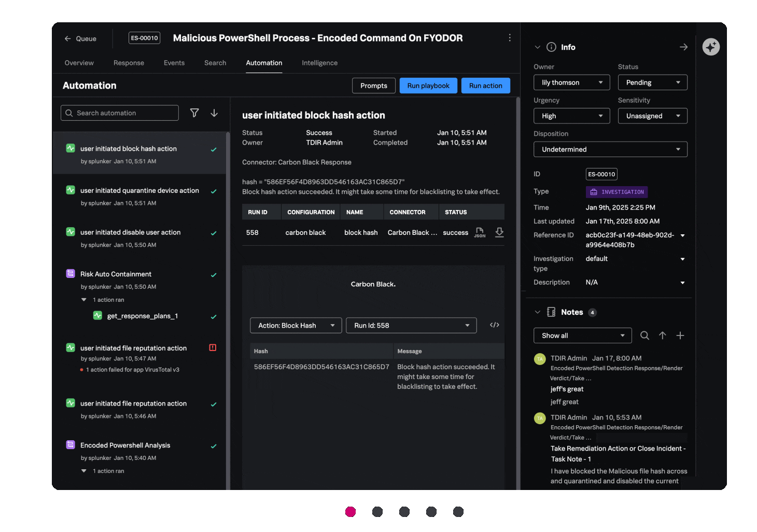Open the Overview tab
Screen dimensions: 757x532
[x=78, y=63]
